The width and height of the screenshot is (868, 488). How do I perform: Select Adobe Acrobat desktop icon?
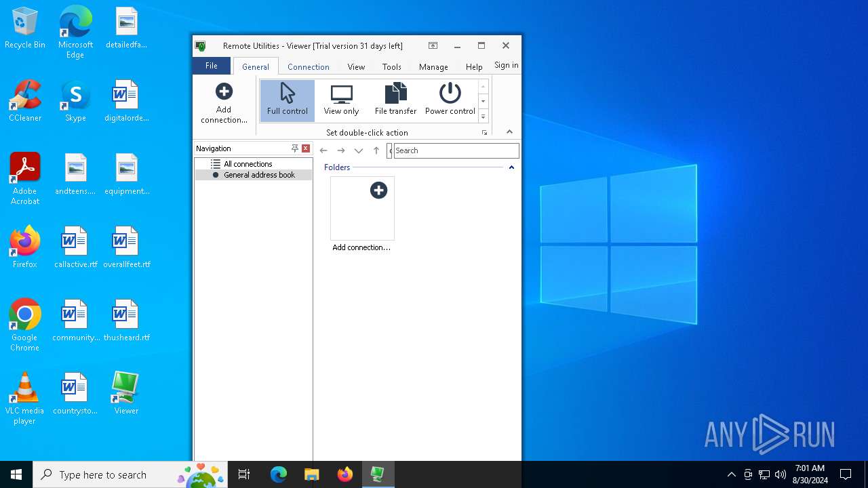pos(25,179)
